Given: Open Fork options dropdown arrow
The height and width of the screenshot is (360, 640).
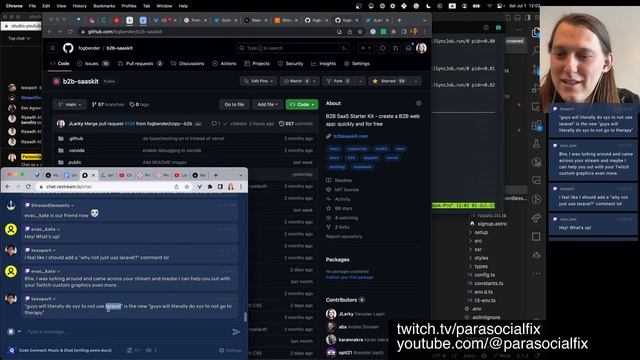Looking at the screenshot, I should (x=360, y=81).
